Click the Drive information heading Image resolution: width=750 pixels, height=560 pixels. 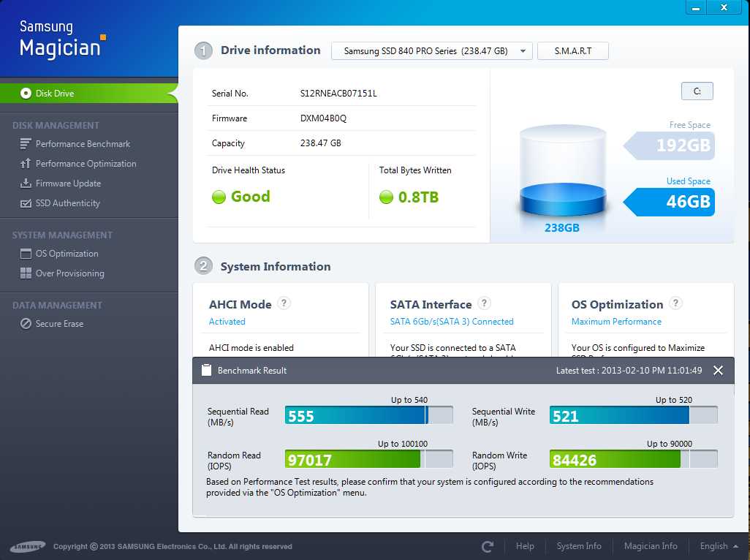270,50
